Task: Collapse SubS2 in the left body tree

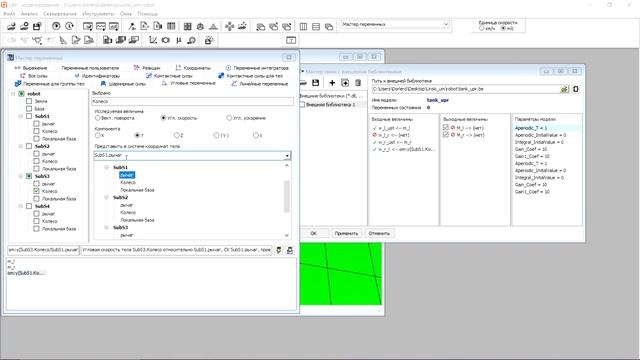Action: coord(20,146)
